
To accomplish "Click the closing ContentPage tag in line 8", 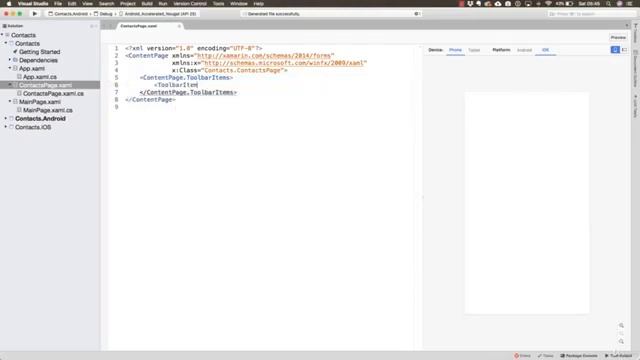I will tap(151, 100).
